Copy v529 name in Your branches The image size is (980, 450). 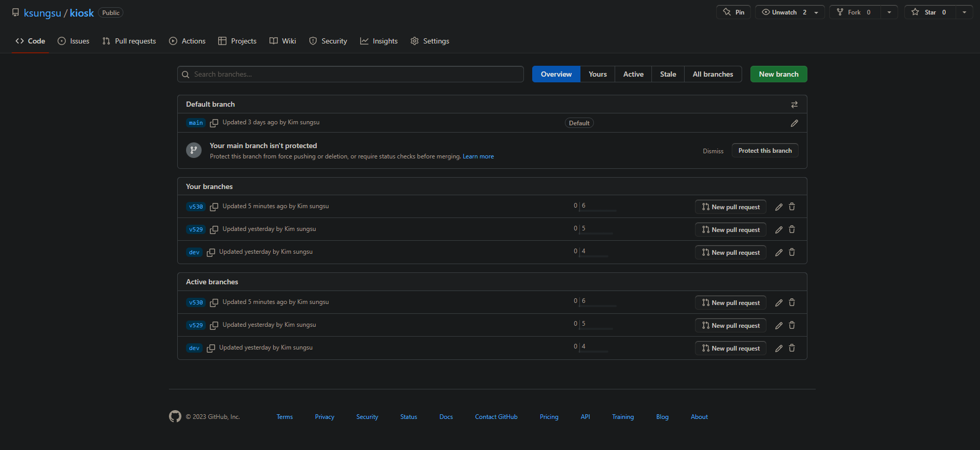click(214, 229)
